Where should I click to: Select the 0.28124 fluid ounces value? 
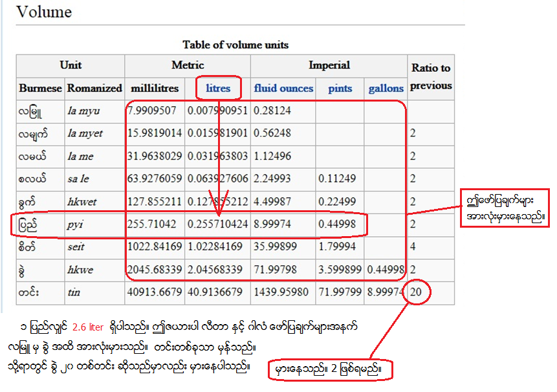(x=272, y=111)
